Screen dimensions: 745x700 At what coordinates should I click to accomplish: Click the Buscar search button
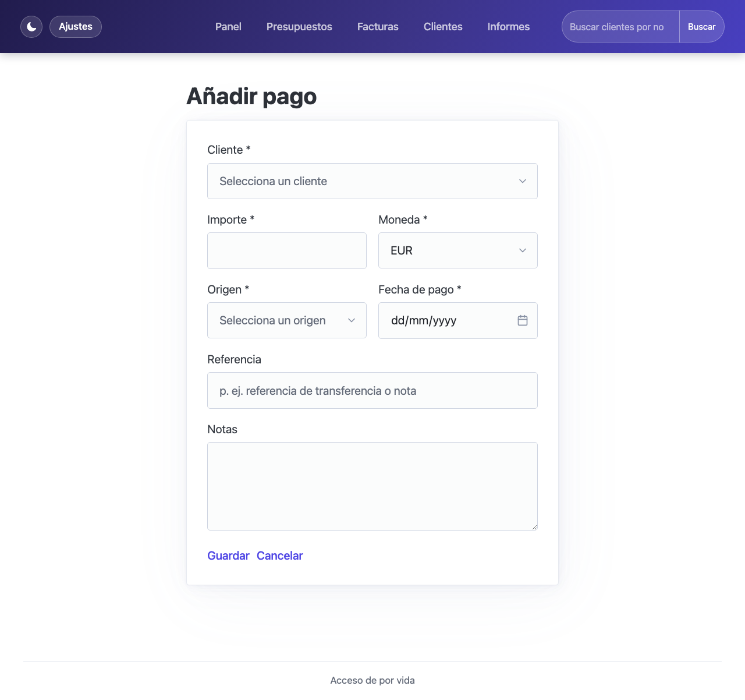pos(701,27)
